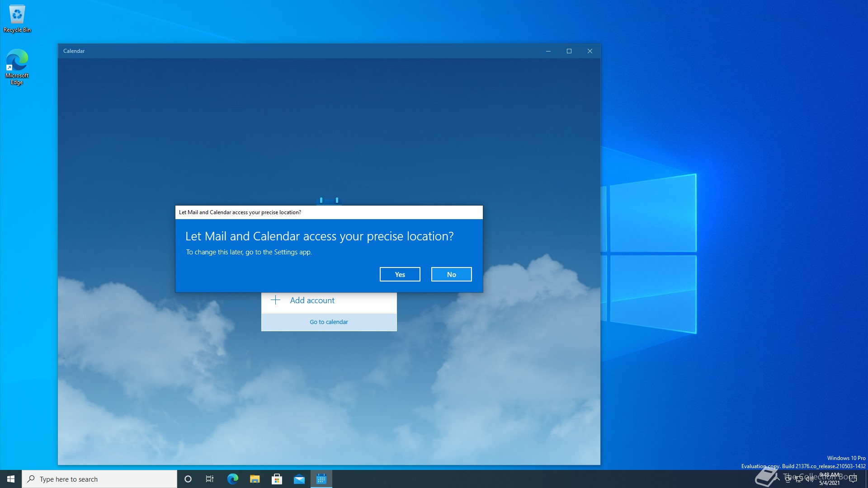Click the Meet Now tray icon

[x=788, y=479]
